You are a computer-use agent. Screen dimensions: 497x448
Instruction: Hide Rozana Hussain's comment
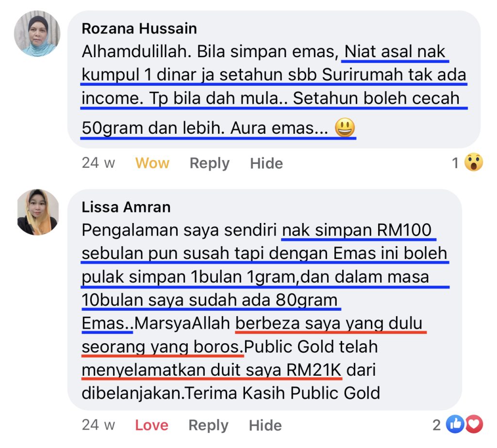[x=266, y=163]
